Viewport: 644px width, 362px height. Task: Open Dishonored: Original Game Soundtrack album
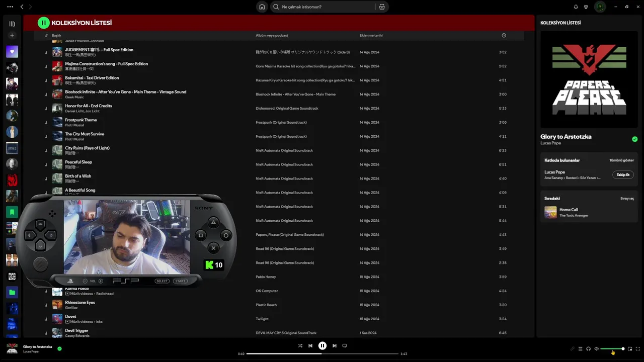click(x=287, y=108)
